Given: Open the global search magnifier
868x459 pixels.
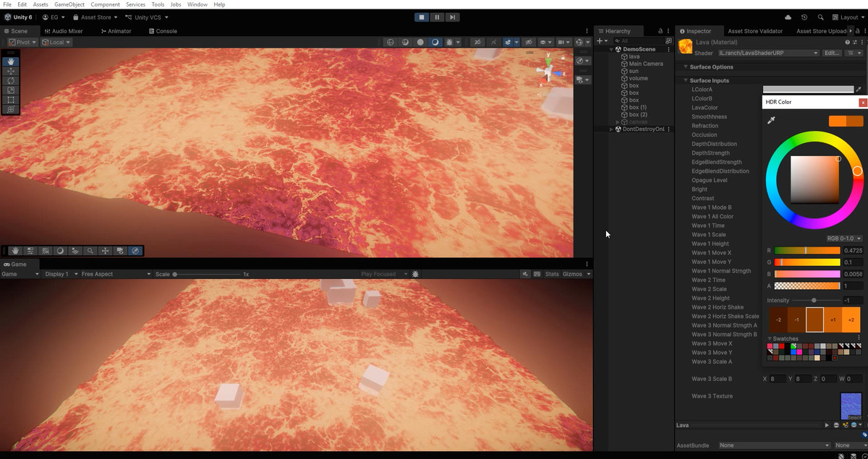Looking at the screenshot, I should pos(820,17).
